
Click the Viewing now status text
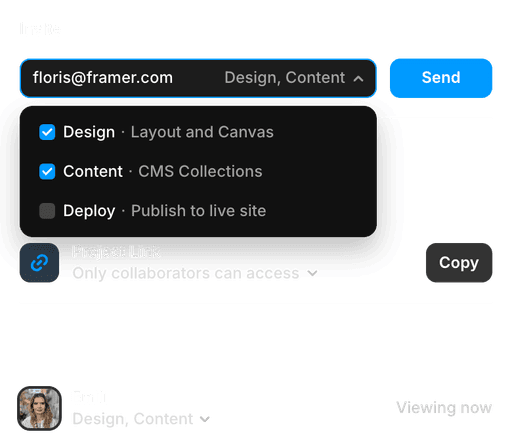tap(444, 408)
